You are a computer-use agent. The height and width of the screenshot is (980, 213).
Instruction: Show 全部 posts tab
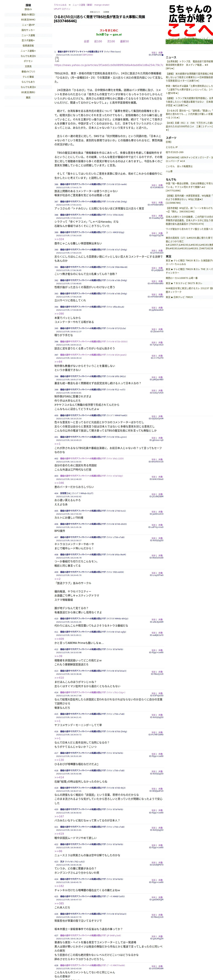tap(86, 41)
